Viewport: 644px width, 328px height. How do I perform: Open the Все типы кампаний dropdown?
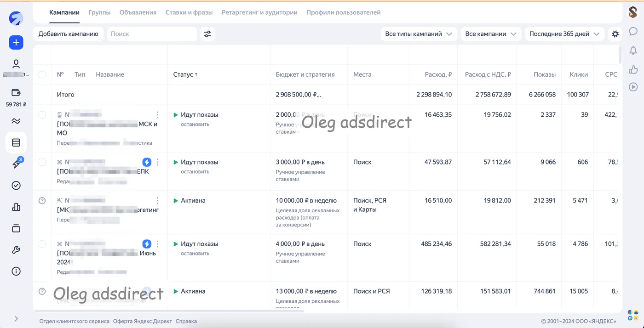click(419, 34)
